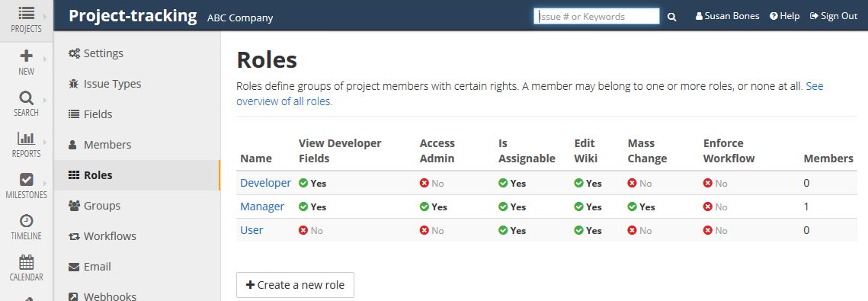Click the Help question-mark icon

pyautogui.click(x=774, y=16)
